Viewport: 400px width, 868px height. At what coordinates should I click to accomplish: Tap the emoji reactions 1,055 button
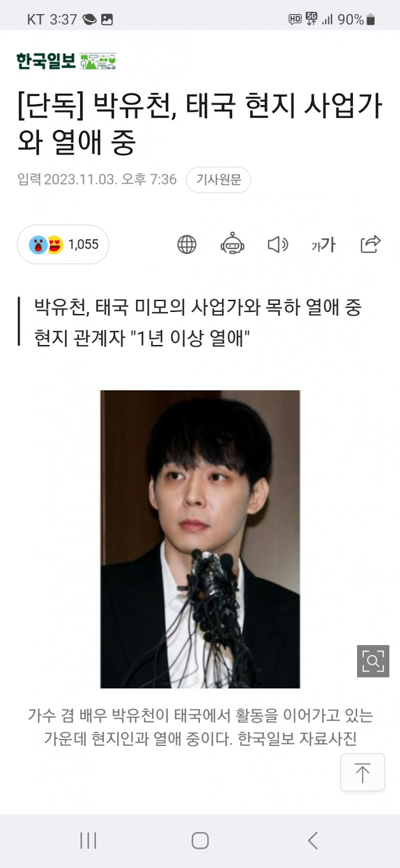point(63,245)
